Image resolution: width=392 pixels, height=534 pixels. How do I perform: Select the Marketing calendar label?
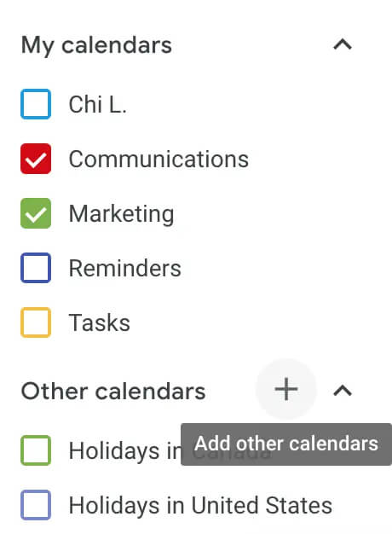pyautogui.click(x=122, y=214)
